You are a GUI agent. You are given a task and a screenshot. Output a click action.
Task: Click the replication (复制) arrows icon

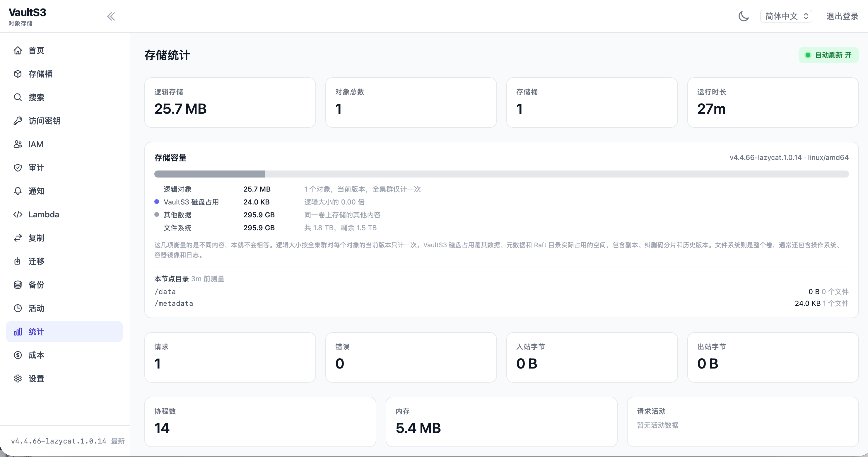click(x=18, y=238)
